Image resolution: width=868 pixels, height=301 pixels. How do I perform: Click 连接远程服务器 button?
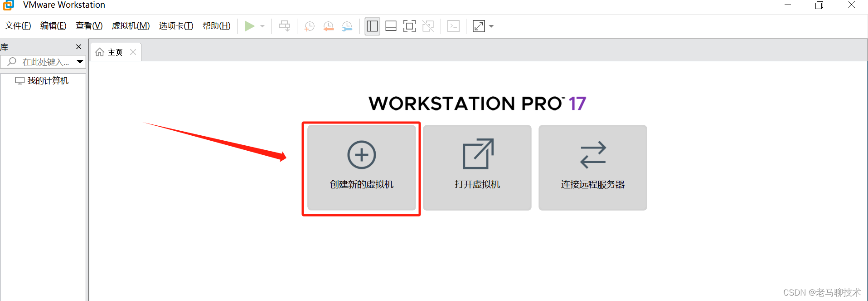click(593, 168)
